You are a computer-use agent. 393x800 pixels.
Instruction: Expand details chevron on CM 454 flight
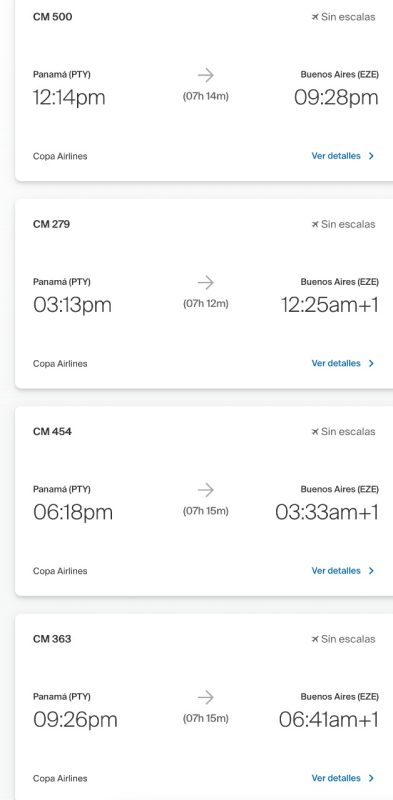pyautogui.click(x=371, y=571)
